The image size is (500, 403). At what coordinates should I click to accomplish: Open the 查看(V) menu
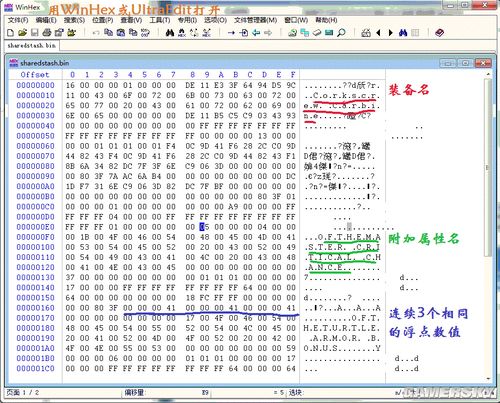tap(131, 20)
